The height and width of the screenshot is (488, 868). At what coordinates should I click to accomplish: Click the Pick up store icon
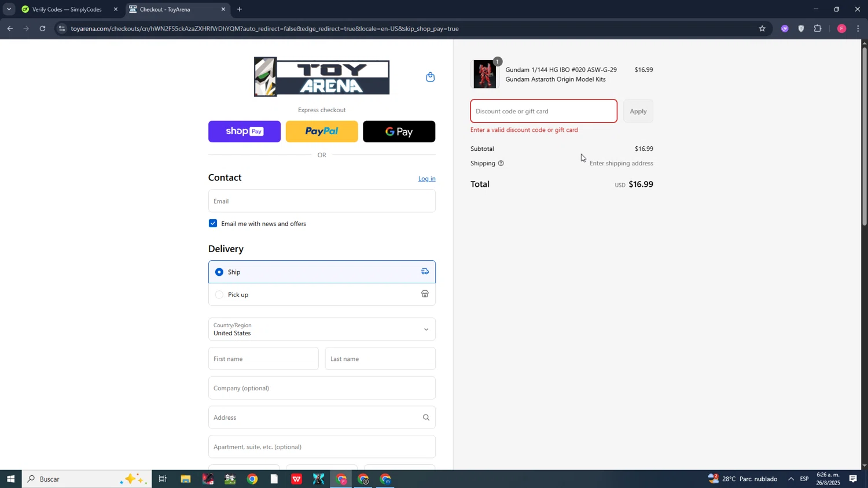pos(425,294)
